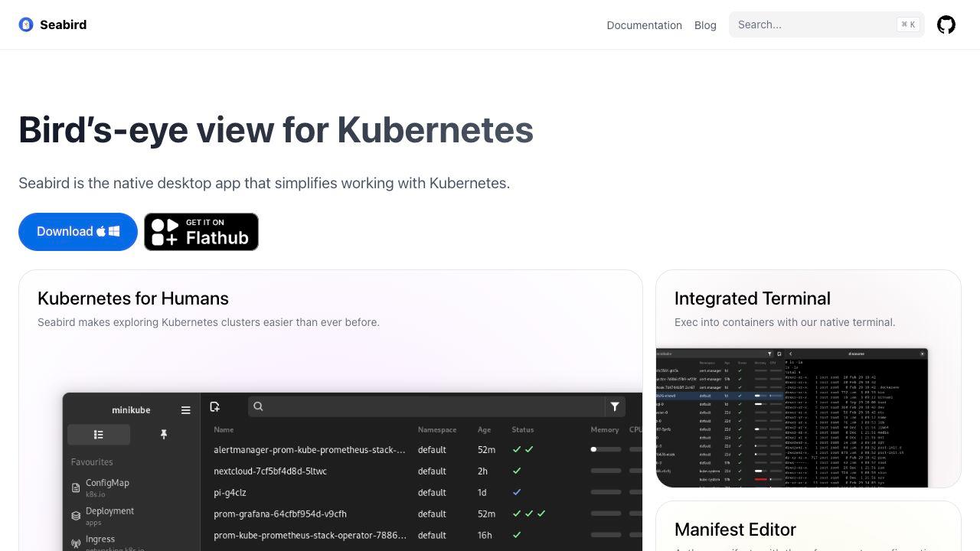
Task: Click the Seabird logo icon
Action: (x=26, y=24)
